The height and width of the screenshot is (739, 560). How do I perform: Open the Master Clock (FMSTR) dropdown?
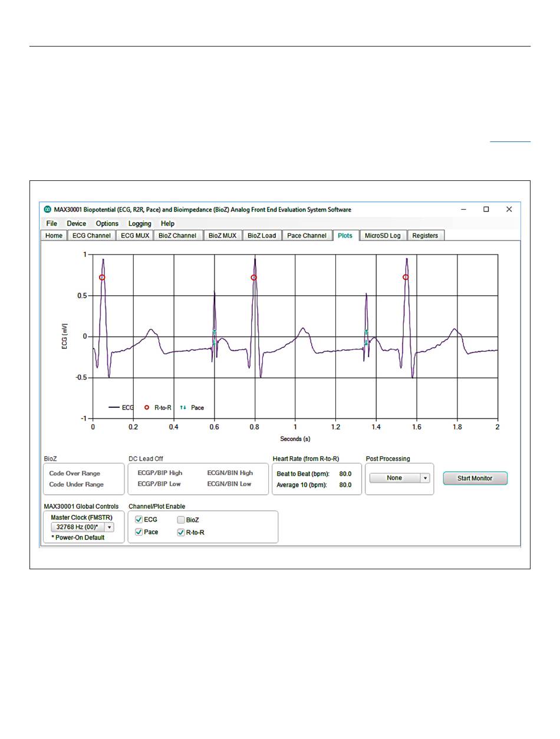tap(82, 527)
